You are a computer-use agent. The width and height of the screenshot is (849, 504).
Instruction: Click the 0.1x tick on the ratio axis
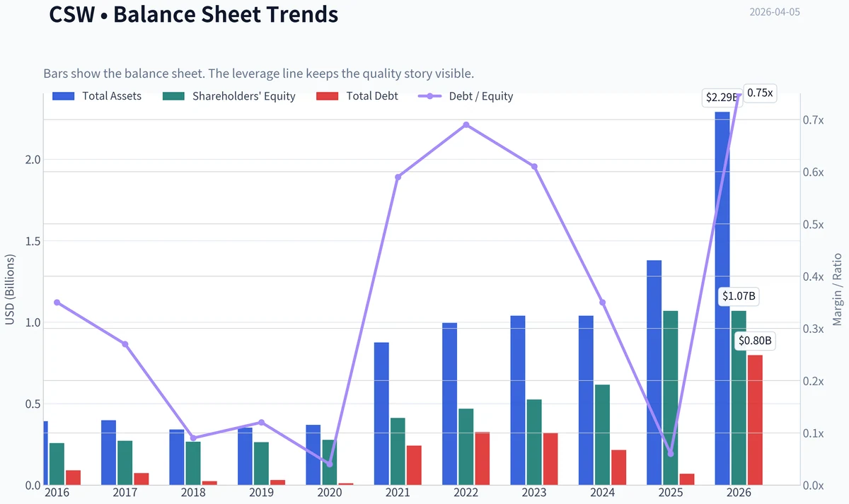click(x=814, y=433)
